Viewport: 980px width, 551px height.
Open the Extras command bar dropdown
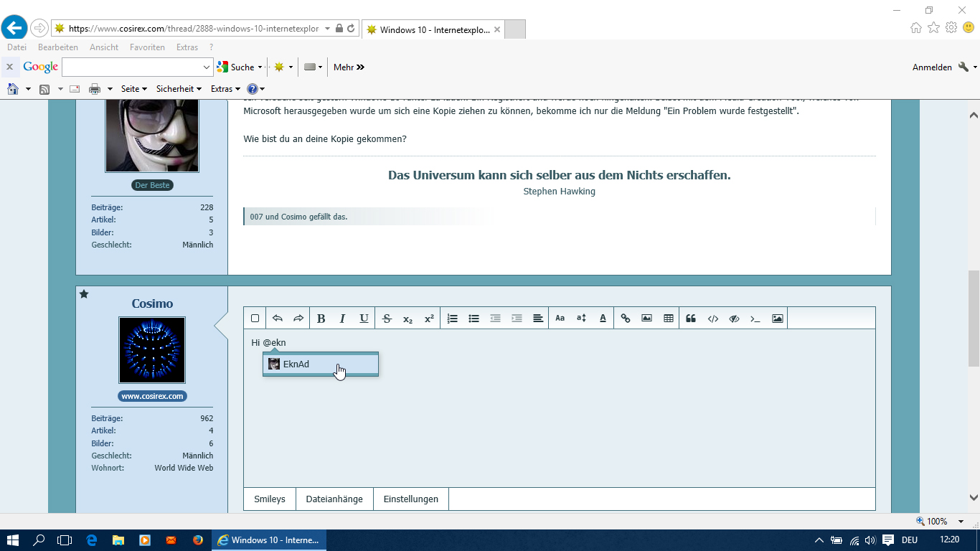tap(226, 89)
